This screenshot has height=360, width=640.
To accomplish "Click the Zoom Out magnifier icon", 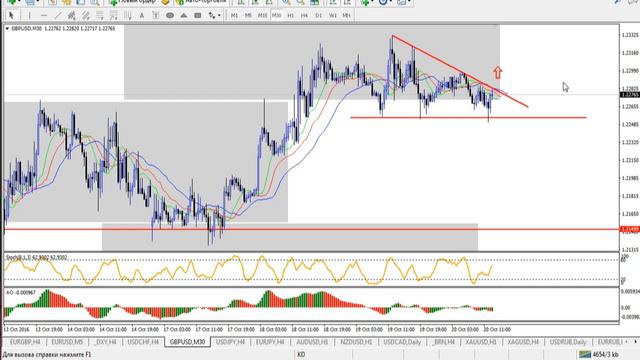I will (301, 2).
